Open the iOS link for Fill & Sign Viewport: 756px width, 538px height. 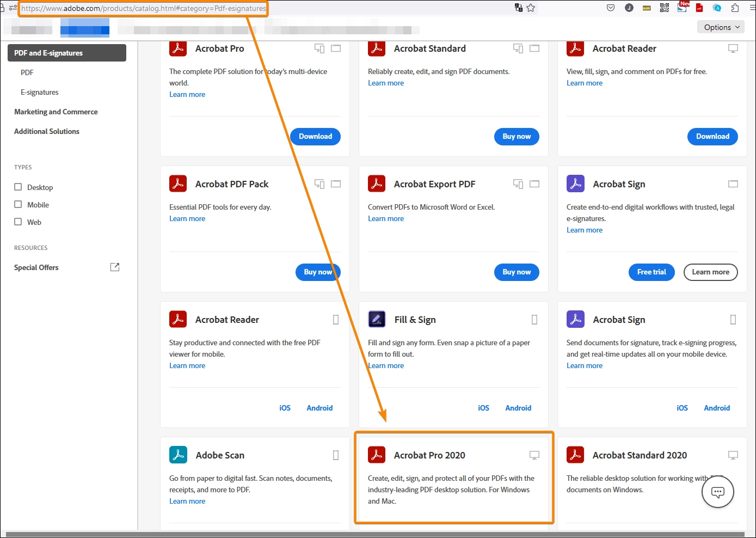[484, 408]
